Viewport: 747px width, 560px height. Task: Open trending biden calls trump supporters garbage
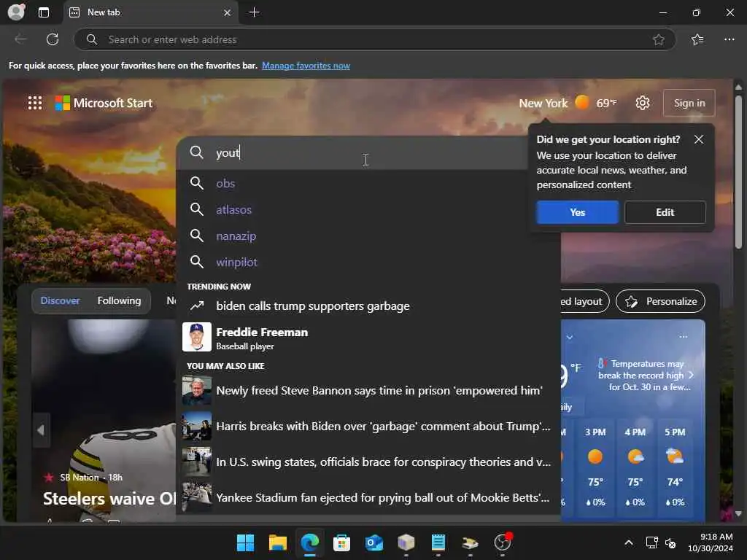[x=368, y=306]
